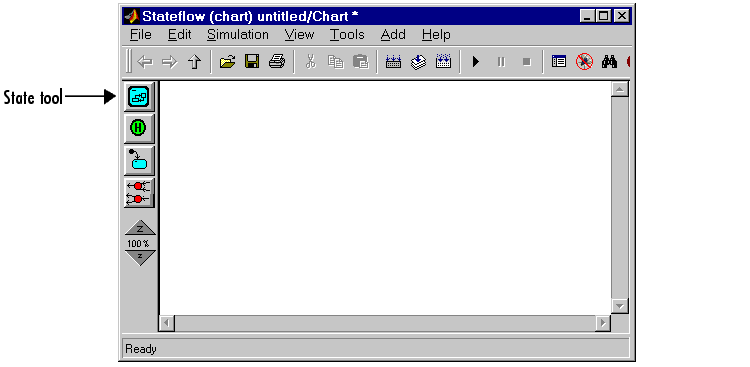Select the Default Transition tool
This screenshot has height=367, width=750.
tap(139, 160)
